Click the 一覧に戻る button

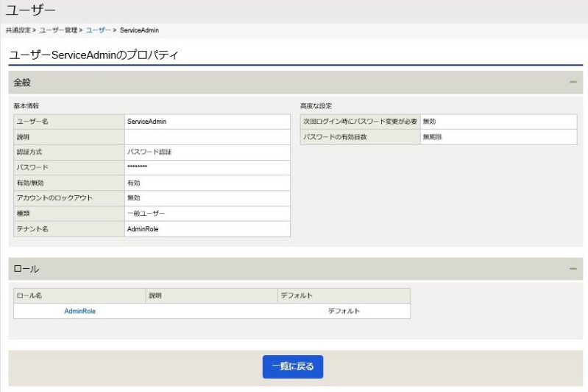(292, 366)
